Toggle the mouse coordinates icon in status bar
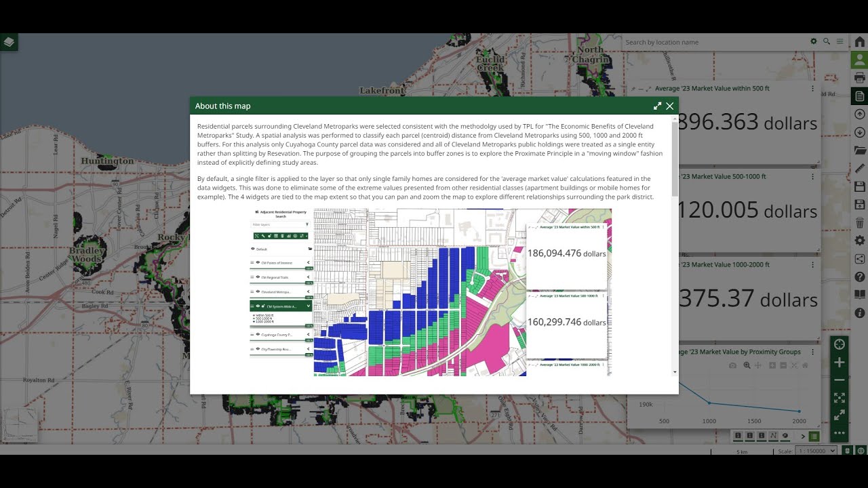Screen dimensions: 868x488 pos(848,451)
